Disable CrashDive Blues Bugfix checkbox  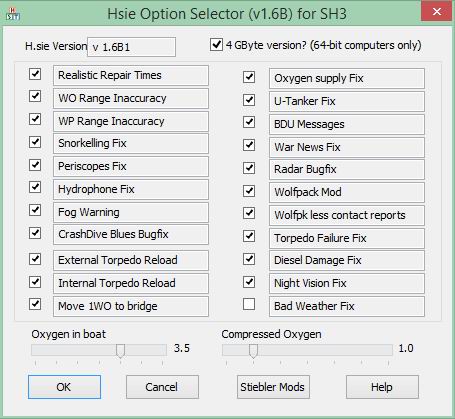click(35, 233)
